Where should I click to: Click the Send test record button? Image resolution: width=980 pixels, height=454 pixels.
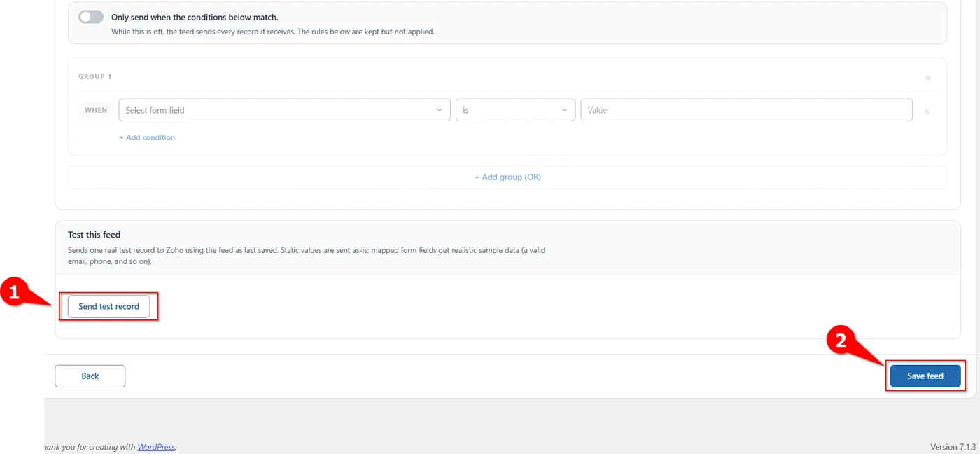click(108, 306)
